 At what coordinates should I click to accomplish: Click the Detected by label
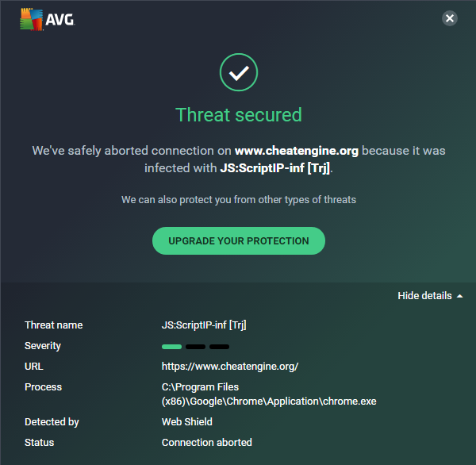(x=52, y=422)
